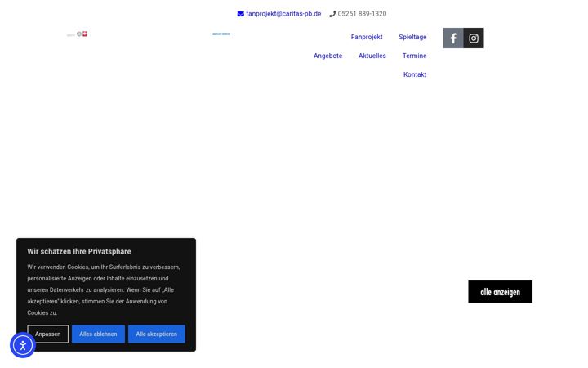Click the 'Wir schätzen Ihre Privatsphäre' heading
This screenshot has width=588, height=368.
[x=79, y=251]
